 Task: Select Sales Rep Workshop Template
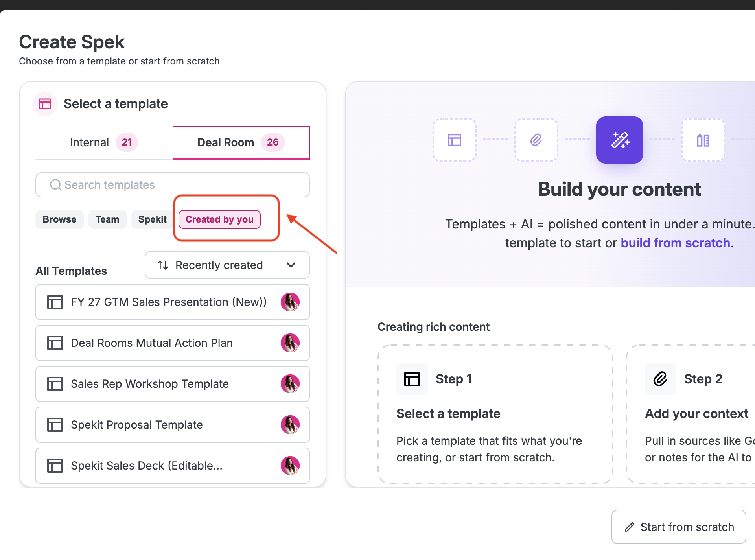click(172, 384)
